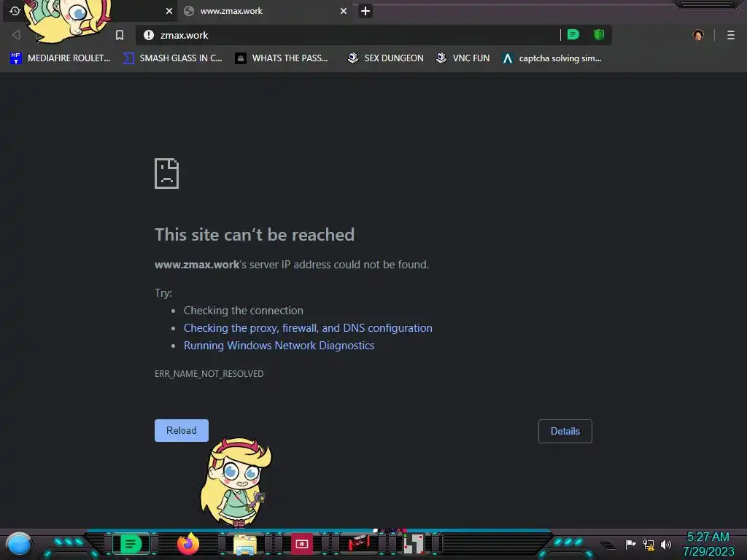This screenshot has width=747, height=560.
Task: Open grey-red pixel app taskbar icon
Action: [414, 544]
